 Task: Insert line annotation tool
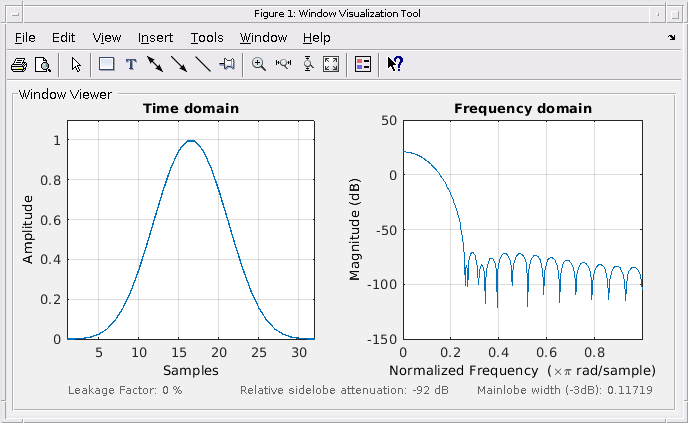tap(203, 65)
